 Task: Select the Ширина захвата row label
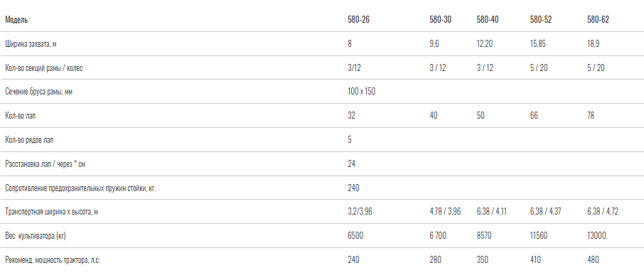pyautogui.click(x=31, y=44)
